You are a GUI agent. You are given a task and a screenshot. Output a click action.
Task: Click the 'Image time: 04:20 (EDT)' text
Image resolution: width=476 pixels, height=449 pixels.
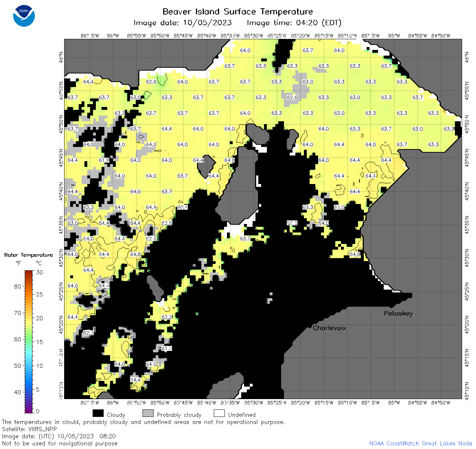point(294,23)
